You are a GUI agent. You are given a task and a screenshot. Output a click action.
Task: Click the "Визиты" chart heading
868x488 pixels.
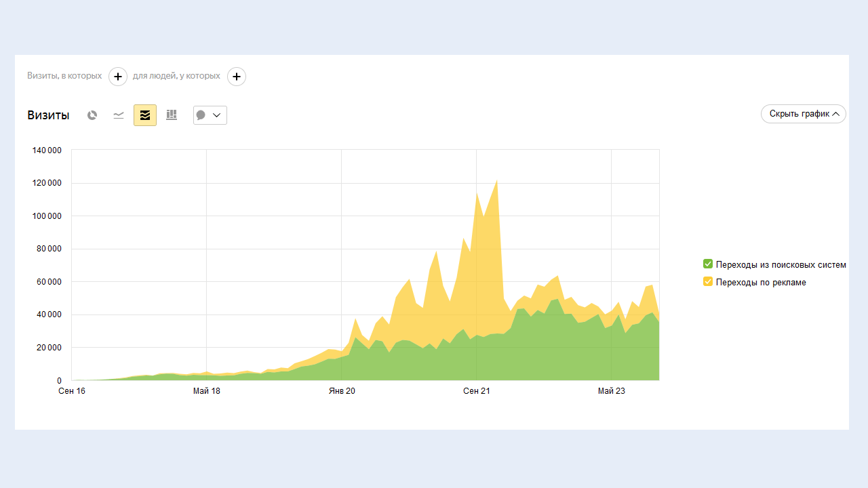coord(48,115)
